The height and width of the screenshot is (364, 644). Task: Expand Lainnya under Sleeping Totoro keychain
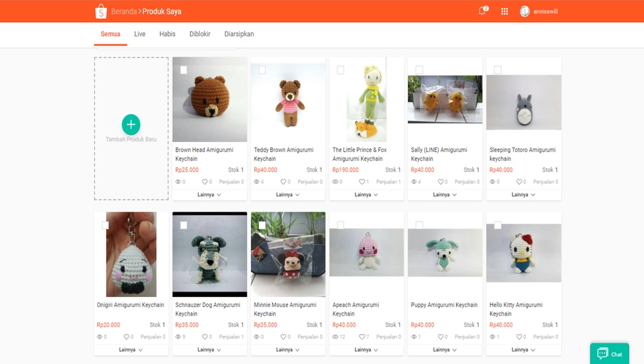[x=524, y=195]
